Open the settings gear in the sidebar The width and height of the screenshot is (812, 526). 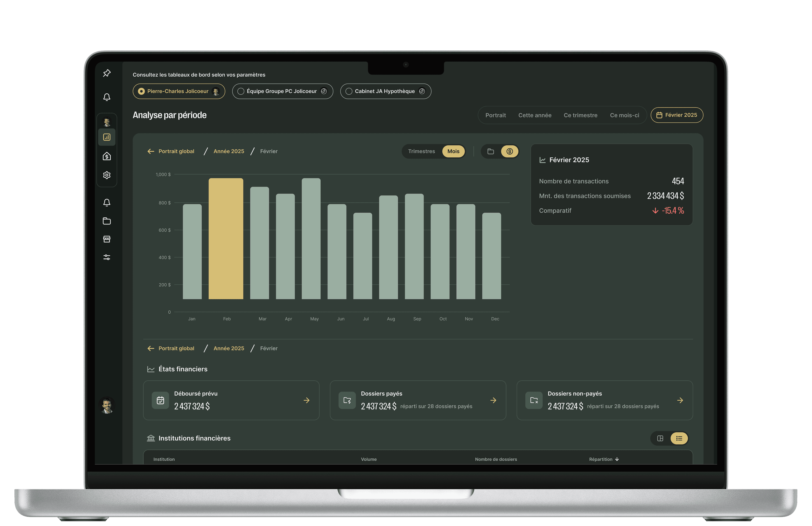tap(107, 175)
